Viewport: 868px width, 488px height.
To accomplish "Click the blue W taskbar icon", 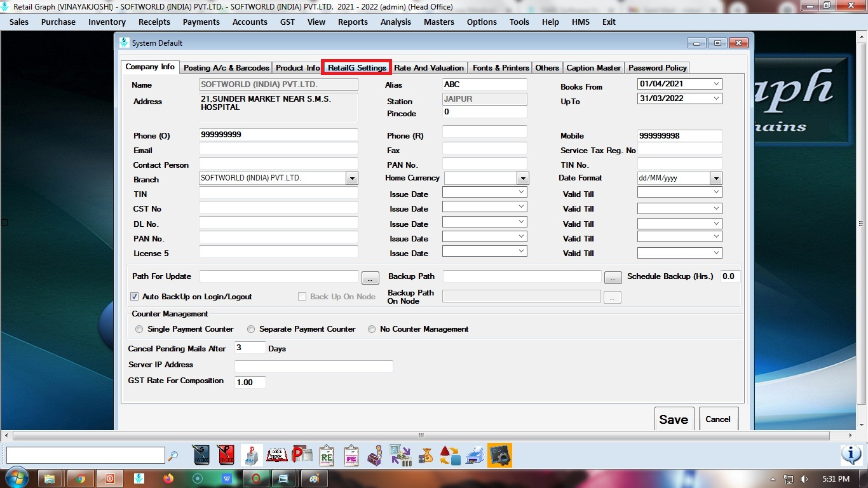I will click(227, 478).
